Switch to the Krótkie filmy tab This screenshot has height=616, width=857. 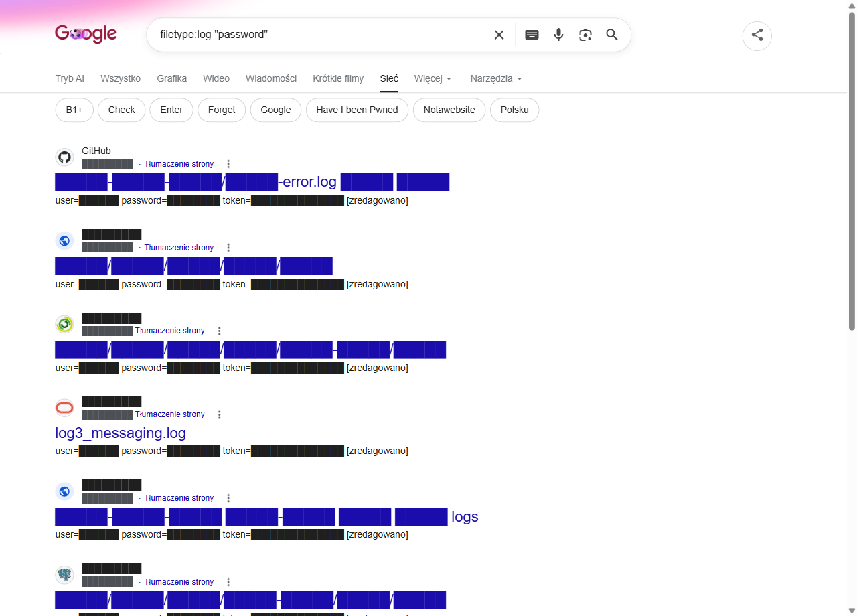[x=338, y=78]
